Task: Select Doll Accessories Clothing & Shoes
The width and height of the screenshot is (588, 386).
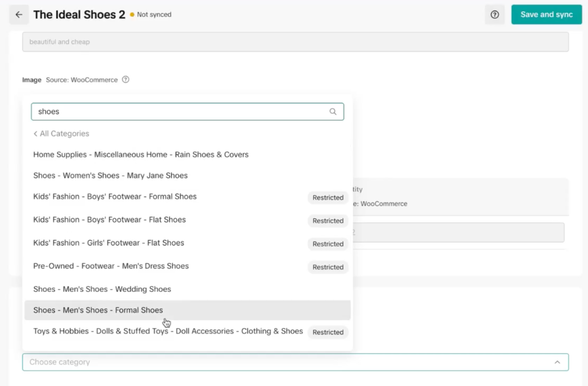Action: [168, 331]
